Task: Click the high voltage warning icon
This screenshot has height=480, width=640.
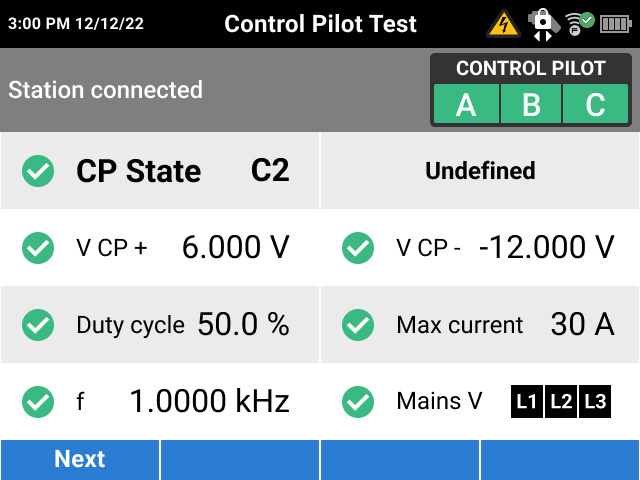Action: [x=505, y=23]
